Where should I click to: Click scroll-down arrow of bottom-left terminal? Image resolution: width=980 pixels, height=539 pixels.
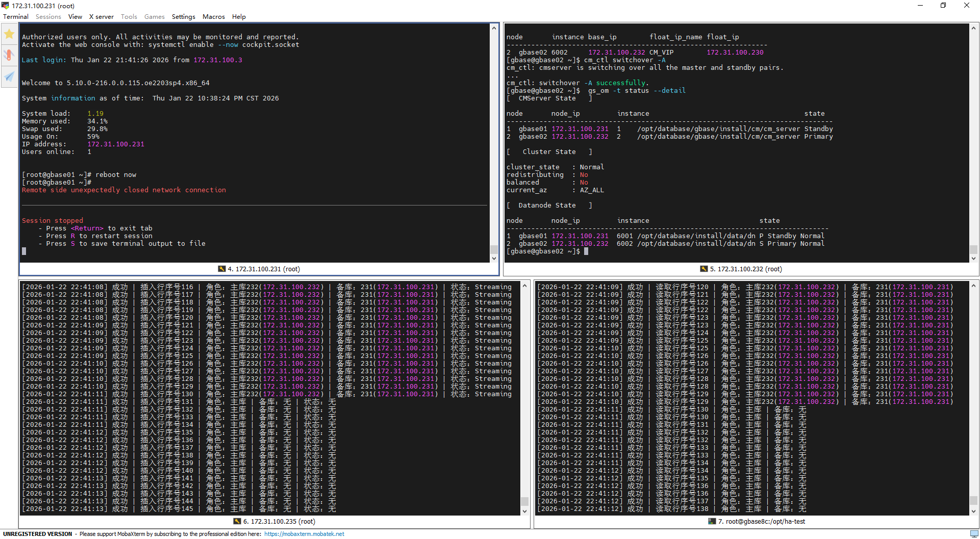pyautogui.click(x=524, y=511)
